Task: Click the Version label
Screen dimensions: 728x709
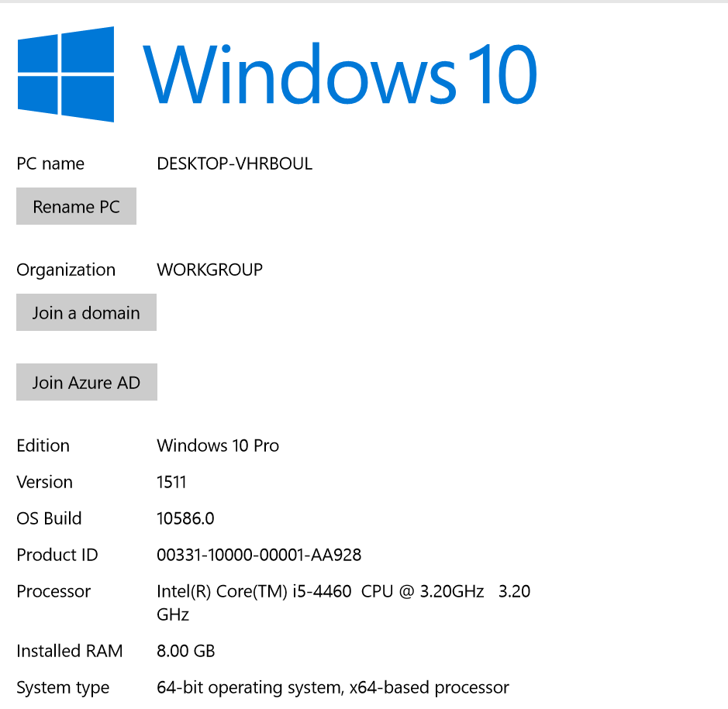Action: tap(44, 482)
